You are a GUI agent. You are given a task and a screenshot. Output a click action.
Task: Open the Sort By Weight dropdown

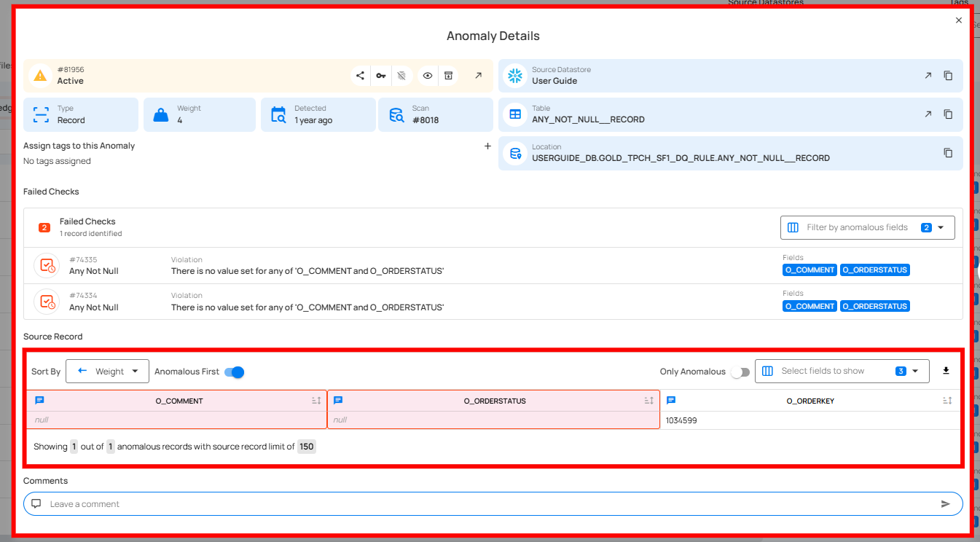coord(108,372)
